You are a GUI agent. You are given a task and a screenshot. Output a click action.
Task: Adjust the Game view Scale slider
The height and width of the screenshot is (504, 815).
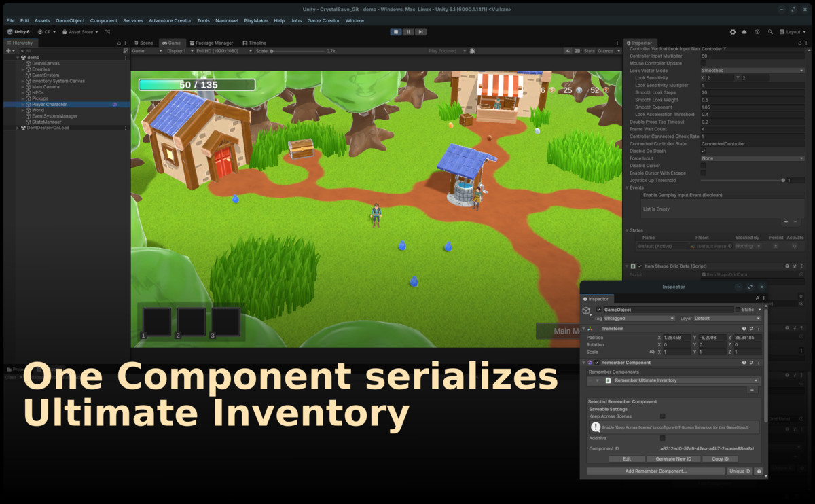(x=297, y=51)
